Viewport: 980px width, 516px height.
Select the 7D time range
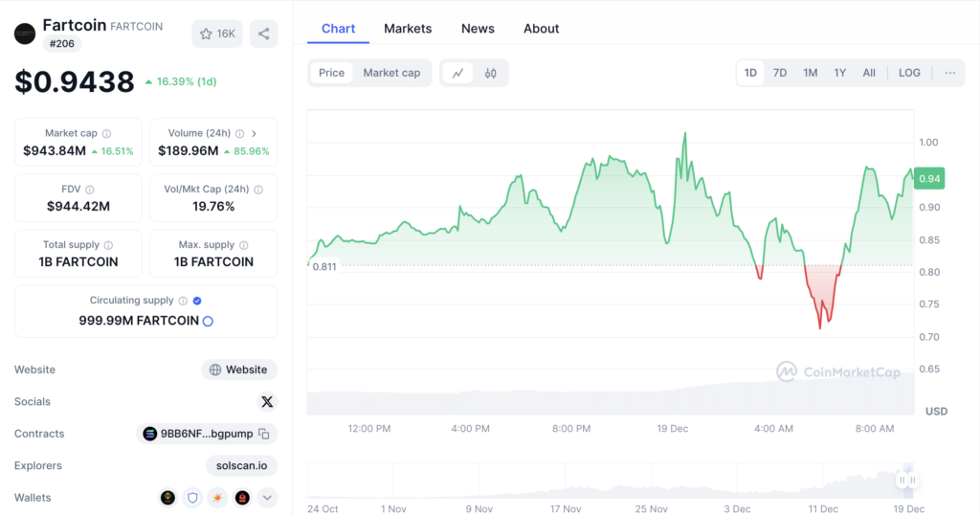(780, 73)
